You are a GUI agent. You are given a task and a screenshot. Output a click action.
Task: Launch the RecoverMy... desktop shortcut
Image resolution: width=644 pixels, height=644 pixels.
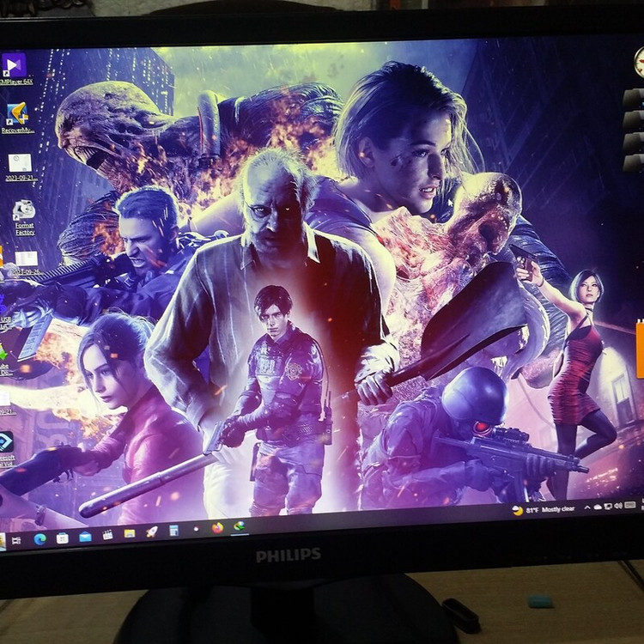(x=16, y=115)
